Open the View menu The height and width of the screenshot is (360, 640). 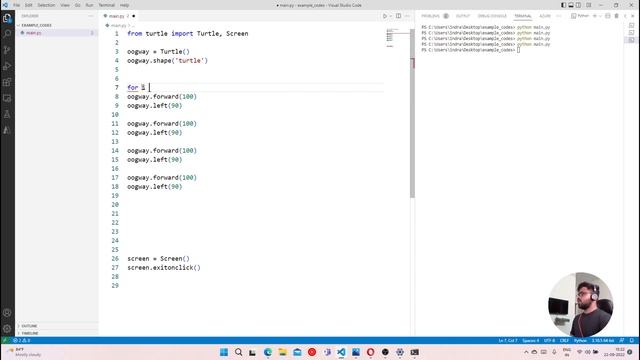click(x=65, y=5)
